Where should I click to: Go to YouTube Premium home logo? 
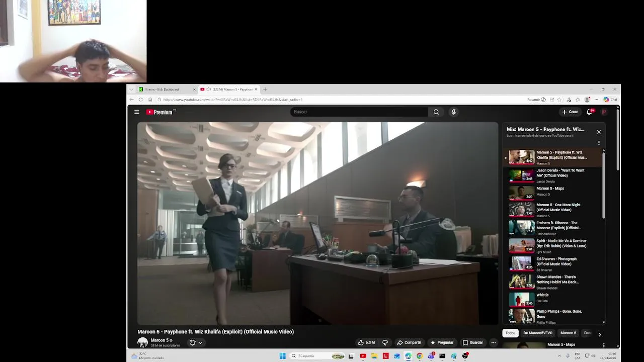tap(160, 112)
